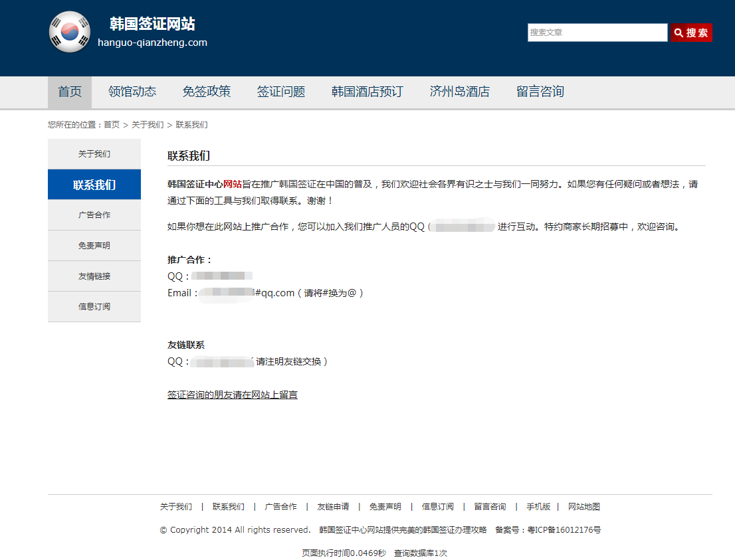735x560 pixels.
Task: Open 免责声明 from the left sidebar
Action: [x=94, y=246]
